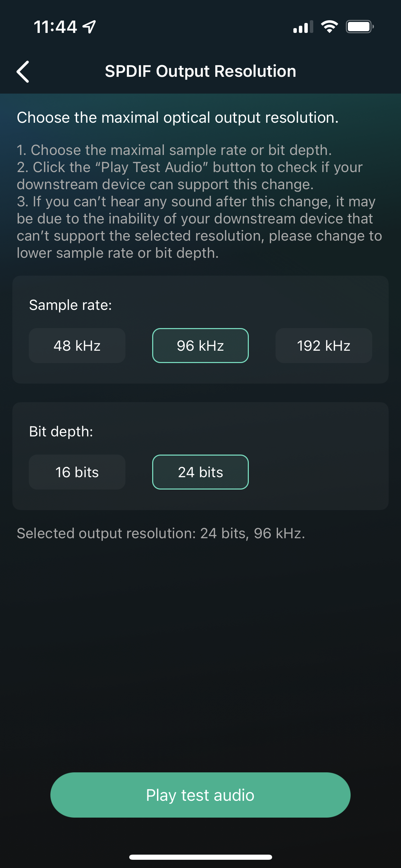This screenshot has height=868, width=401.
Task: Tap the location arrow status icon
Action: tap(89, 27)
